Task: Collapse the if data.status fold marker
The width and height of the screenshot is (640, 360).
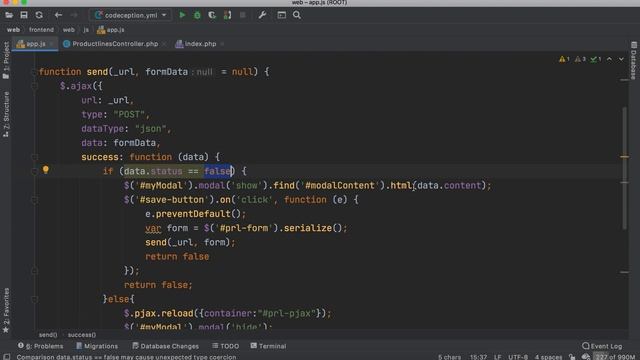Action: tap(35, 171)
